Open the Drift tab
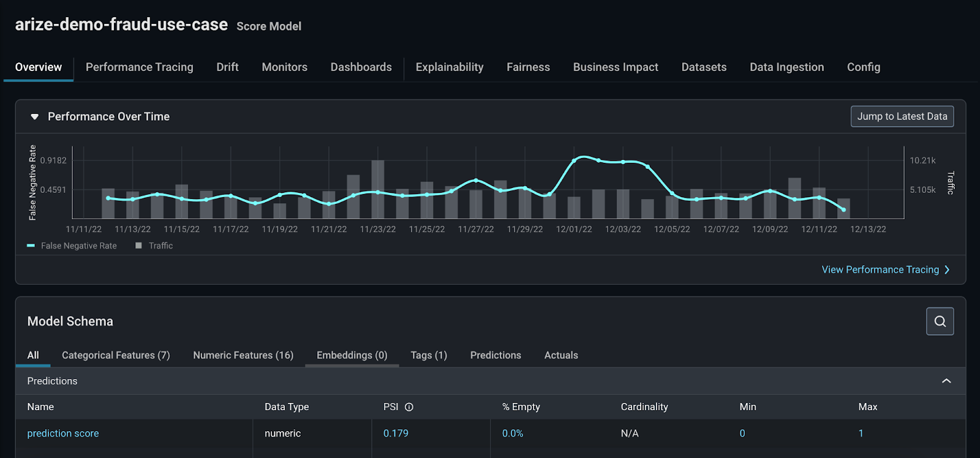The image size is (980, 458). point(227,67)
